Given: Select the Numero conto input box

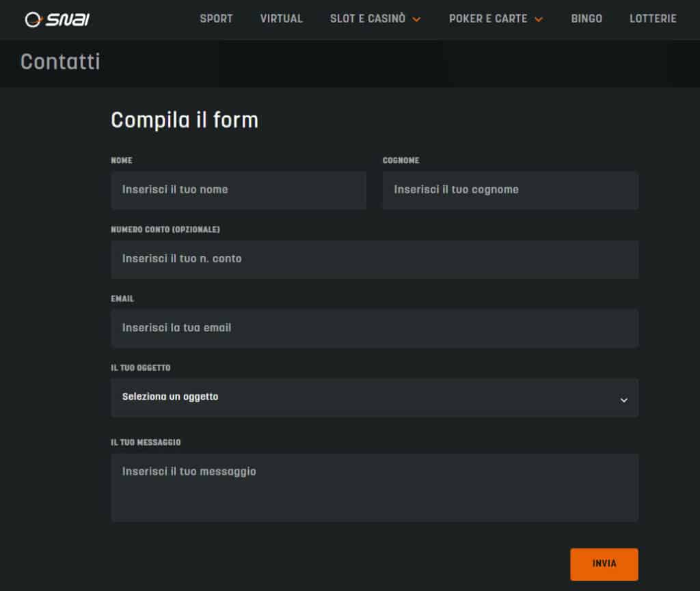Looking at the screenshot, I should point(375,259).
